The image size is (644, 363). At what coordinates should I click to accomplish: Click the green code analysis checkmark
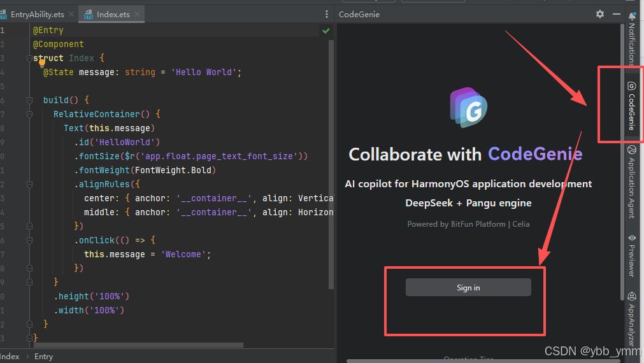click(326, 31)
